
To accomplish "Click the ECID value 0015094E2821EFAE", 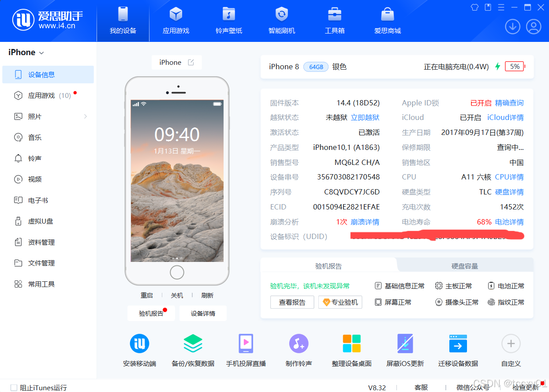I will 346,207.
